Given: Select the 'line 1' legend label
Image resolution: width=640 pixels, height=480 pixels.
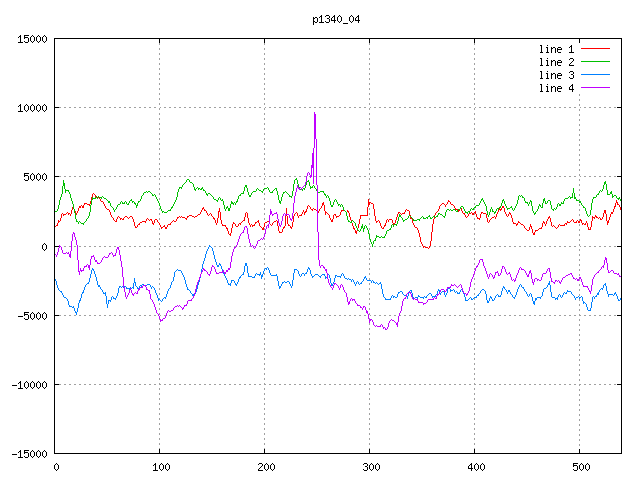Looking at the screenshot, I should click(557, 49).
